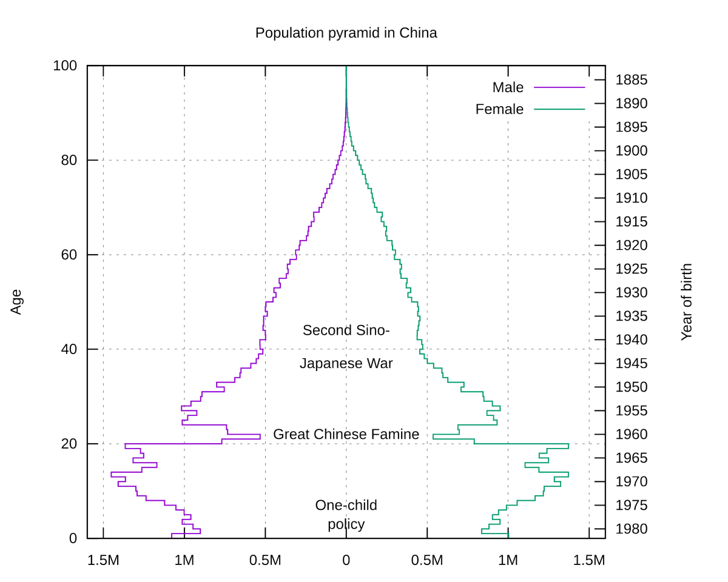Select the 'Female' legend label
The width and height of the screenshot is (728, 582).
(499, 109)
